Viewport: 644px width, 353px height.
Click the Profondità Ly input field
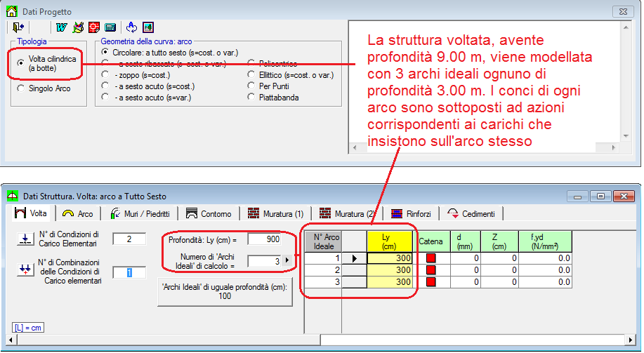click(264, 239)
